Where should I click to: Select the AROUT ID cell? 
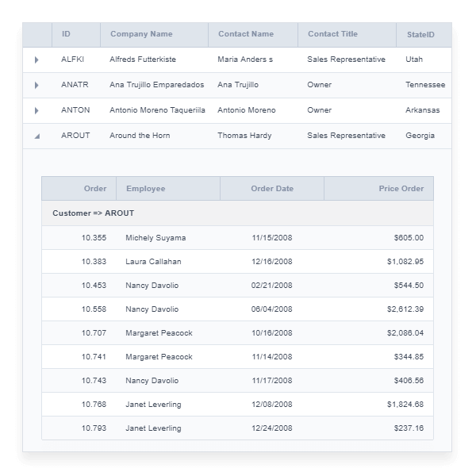[76, 136]
